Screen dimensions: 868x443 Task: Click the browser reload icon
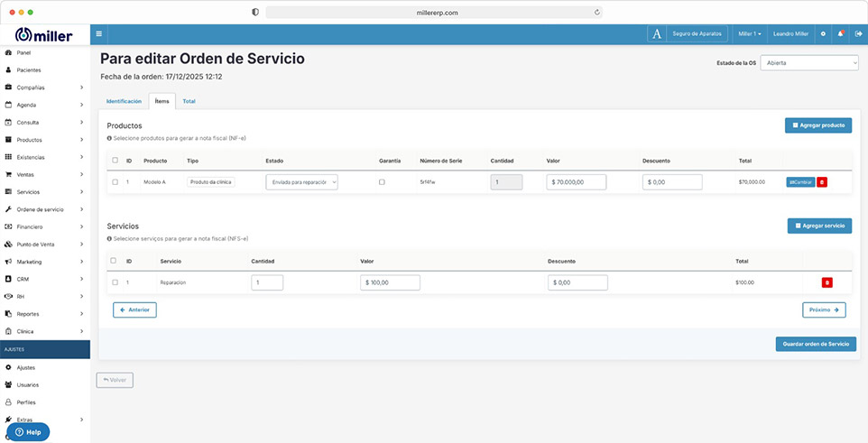pyautogui.click(x=596, y=13)
